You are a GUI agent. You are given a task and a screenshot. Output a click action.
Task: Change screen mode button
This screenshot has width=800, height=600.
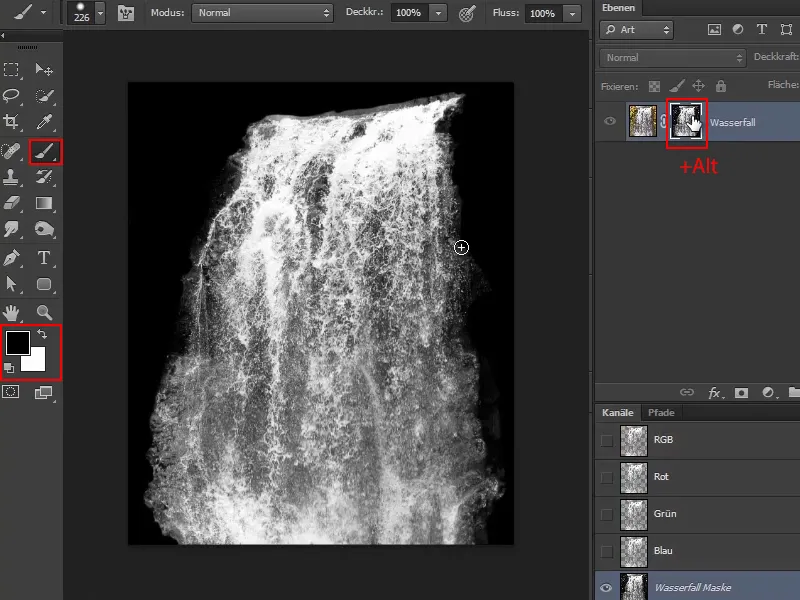[43, 392]
